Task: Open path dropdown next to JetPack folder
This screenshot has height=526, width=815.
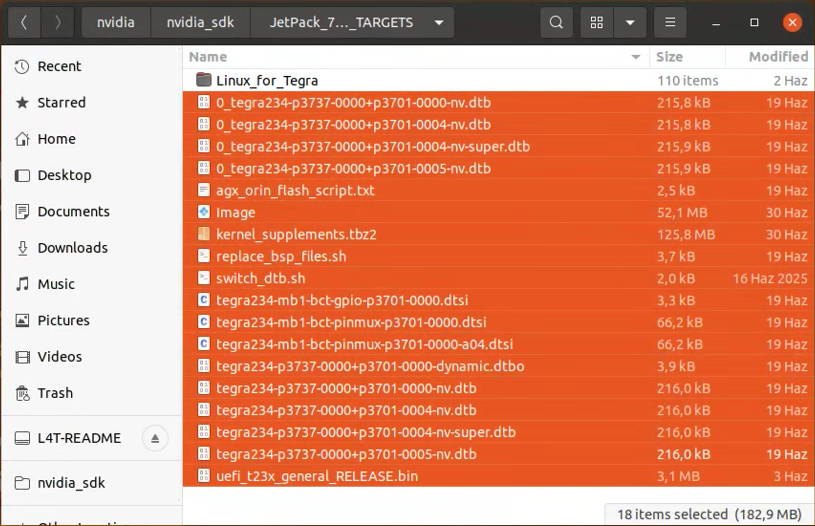Action: coord(439,22)
